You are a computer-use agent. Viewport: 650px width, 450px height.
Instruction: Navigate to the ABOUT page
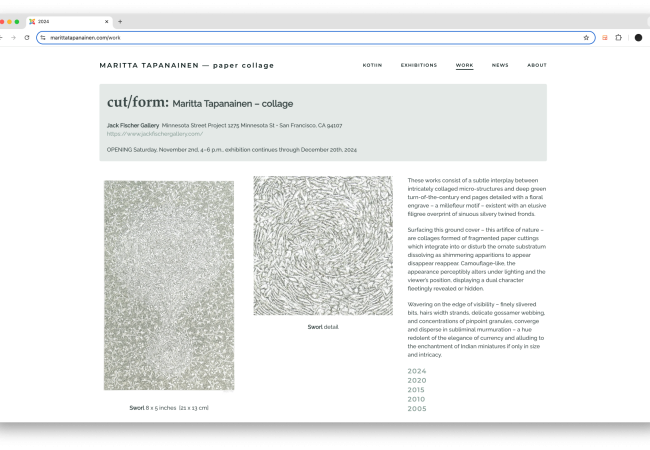point(537,65)
